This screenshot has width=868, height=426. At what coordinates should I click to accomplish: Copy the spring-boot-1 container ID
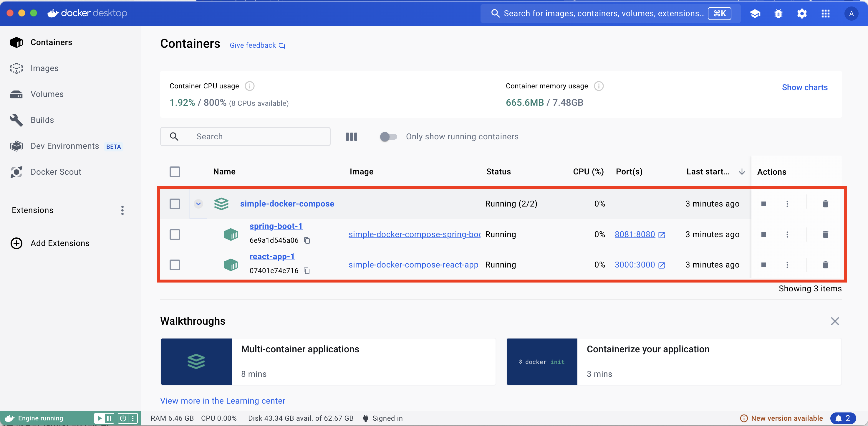pyautogui.click(x=307, y=240)
